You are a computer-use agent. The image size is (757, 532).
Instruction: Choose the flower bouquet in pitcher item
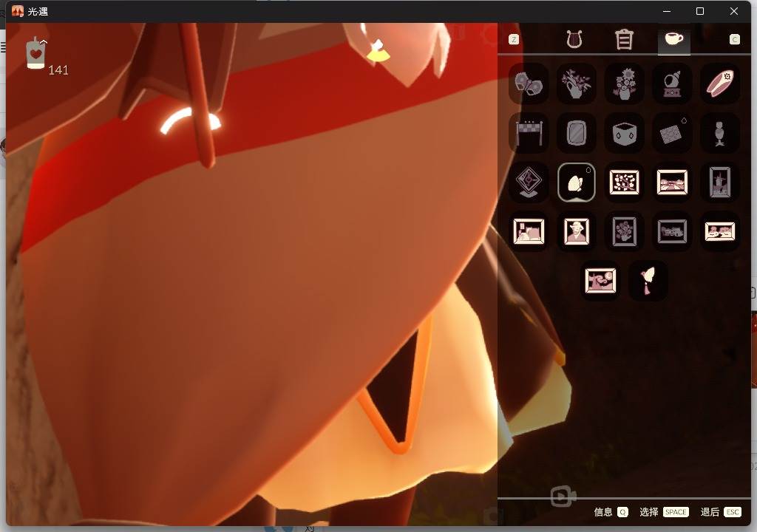576,83
